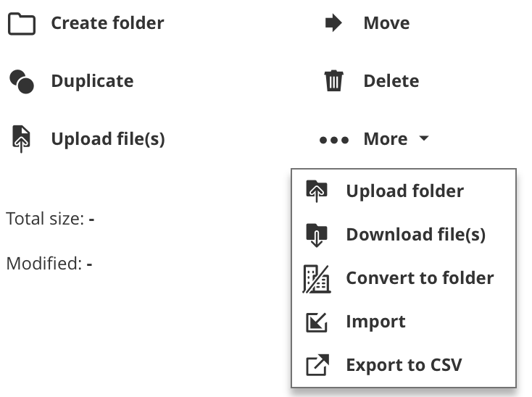Collapse the More dropdown arrow
Image resolution: width=532 pixels, height=397 pixels.
pos(424,139)
